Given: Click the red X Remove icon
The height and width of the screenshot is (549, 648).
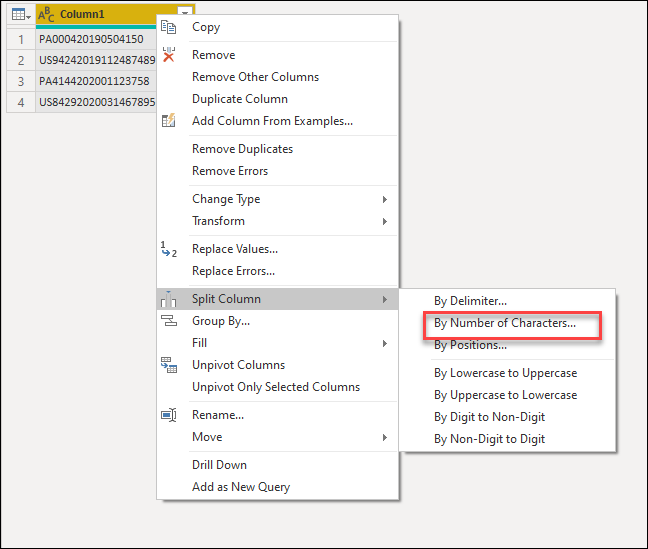Looking at the screenshot, I should click(x=169, y=55).
